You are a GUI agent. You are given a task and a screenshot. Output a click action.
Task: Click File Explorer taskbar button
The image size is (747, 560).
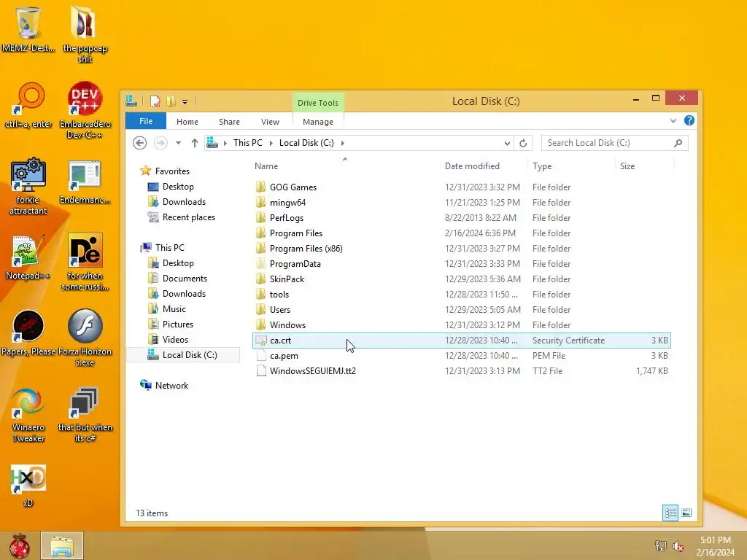point(62,545)
